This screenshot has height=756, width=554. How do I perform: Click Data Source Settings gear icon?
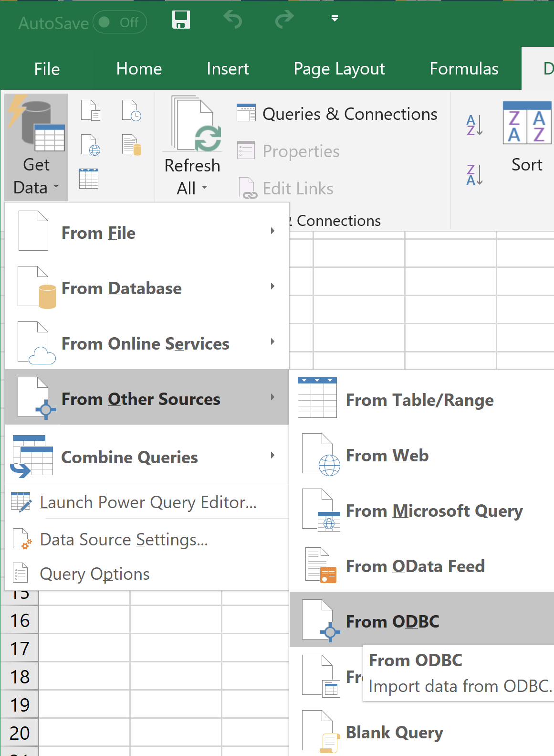(x=22, y=539)
